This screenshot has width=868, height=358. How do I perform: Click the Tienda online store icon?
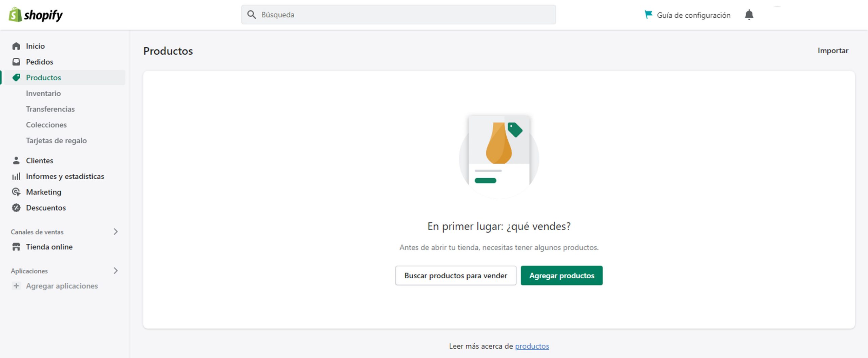16,246
